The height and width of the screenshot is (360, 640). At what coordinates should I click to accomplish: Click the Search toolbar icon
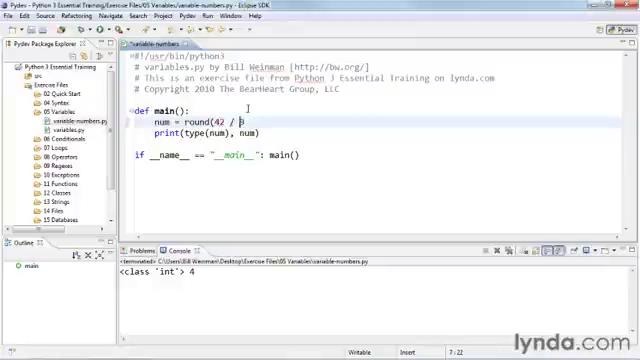pyautogui.click(x=146, y=30)
